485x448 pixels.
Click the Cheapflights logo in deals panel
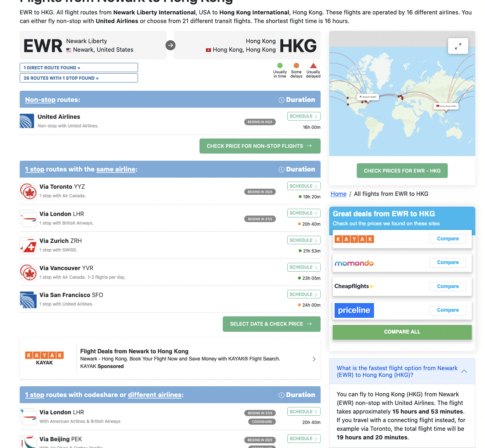point(354,286)
